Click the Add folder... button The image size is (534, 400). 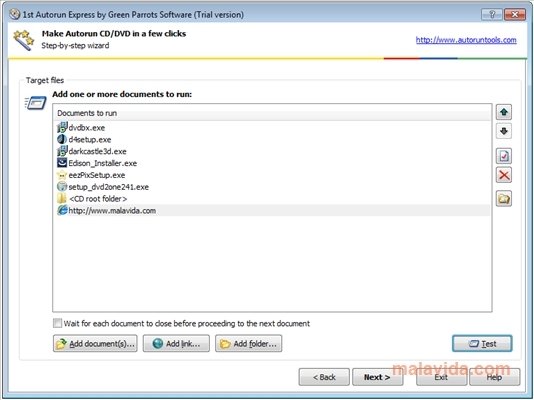click(248, 343)
